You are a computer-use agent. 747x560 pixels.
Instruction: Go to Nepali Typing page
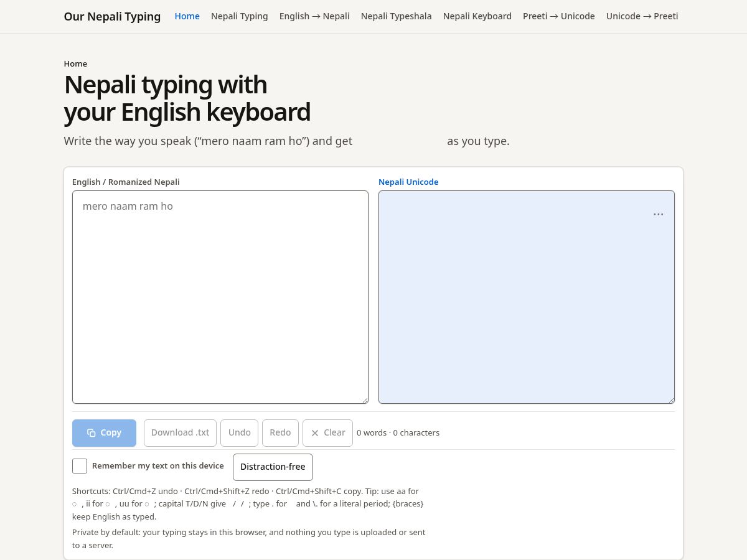[240, 16]
